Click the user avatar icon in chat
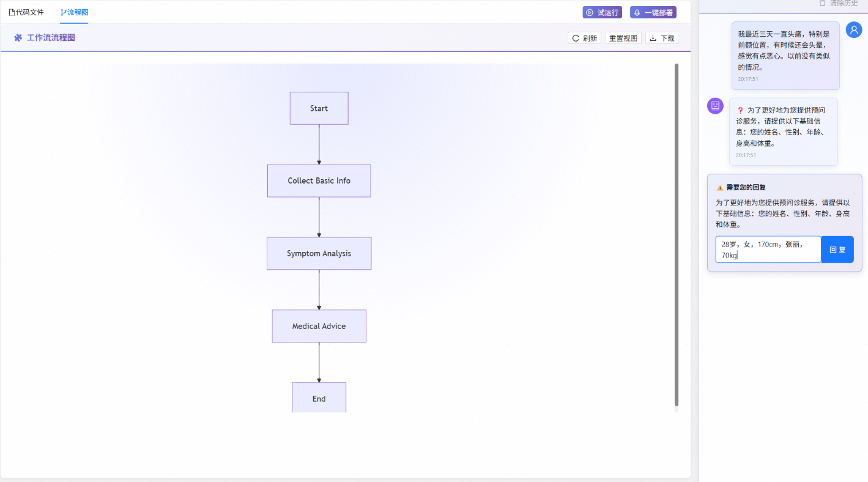The height and width of the screenshot is (482, 868). pyautogui.click(x=854, y=29)
